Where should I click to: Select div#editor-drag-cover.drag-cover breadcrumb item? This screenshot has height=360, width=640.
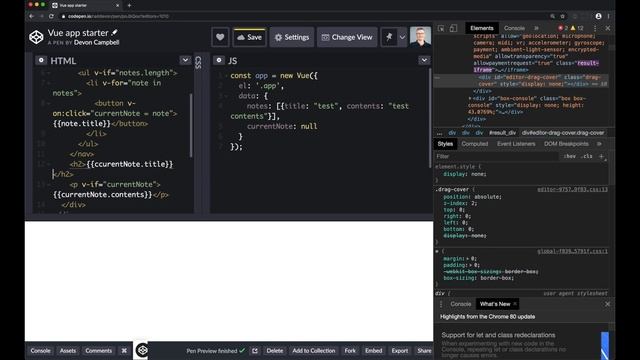pyautogui.click(x=563, y=133)
